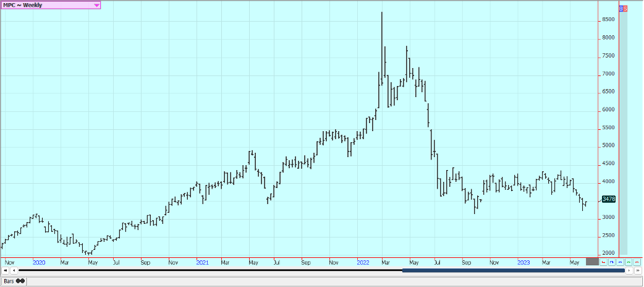Click the 7500 price axis label
This screenshot has width=644, height=287.
tap(608, 56)
